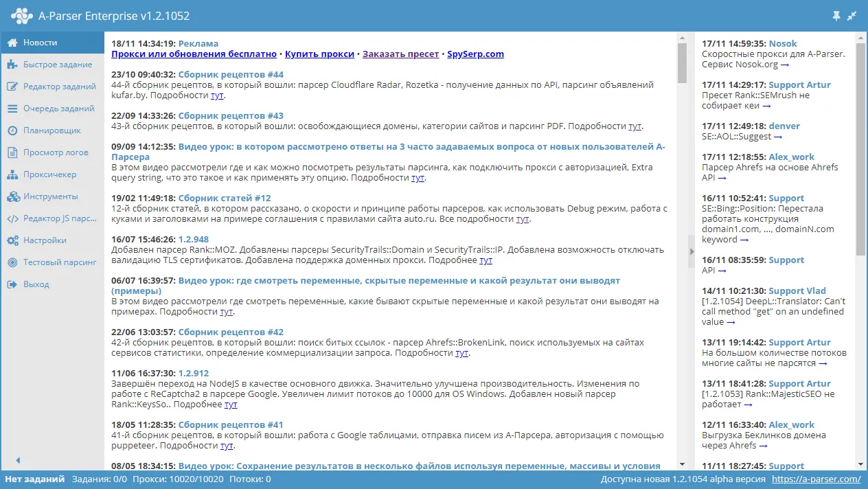Click the clock icon for Планировщик
This screenshot has width=868, height=489.
[x=12, y=130]
